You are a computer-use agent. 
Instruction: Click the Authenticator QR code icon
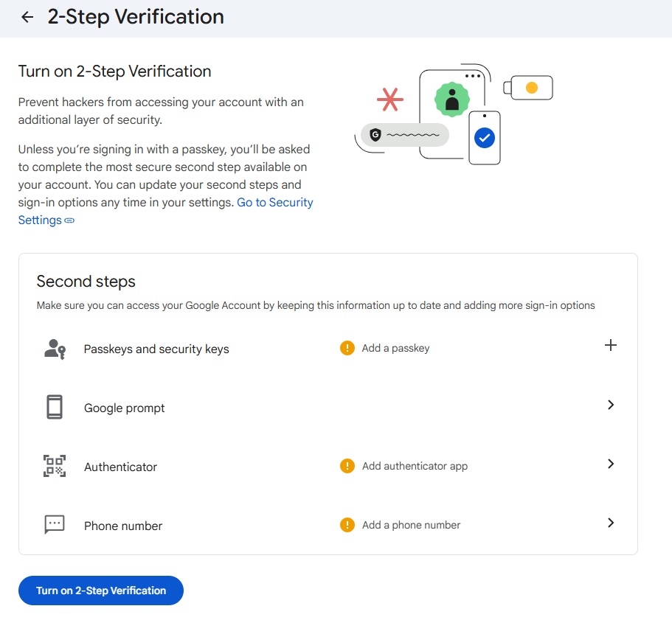click(x=54, y=466)
